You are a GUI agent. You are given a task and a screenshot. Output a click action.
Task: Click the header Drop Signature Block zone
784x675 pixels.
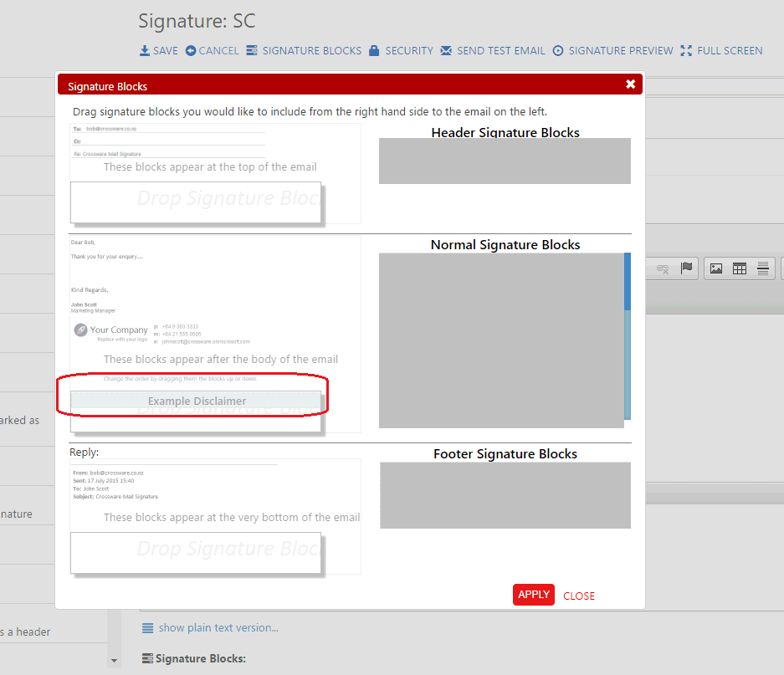click(196, 202)
